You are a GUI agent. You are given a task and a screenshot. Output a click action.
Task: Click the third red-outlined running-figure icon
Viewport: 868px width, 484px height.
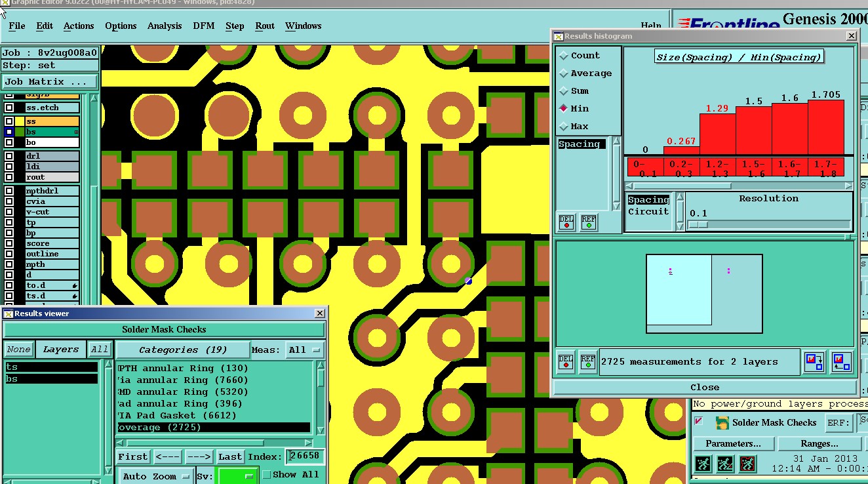click(x=747, y=464)
